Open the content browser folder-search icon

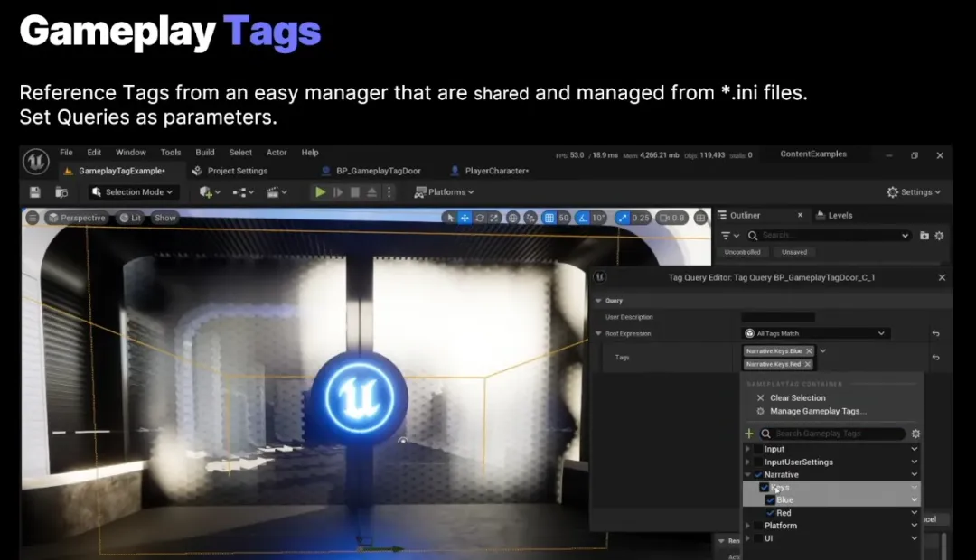pos(61,192)
